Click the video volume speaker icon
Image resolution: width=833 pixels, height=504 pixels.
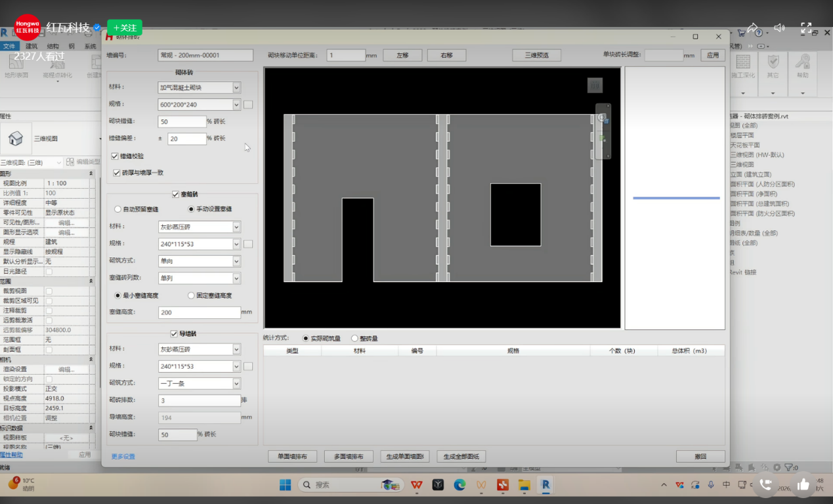[x=779, y=28]
